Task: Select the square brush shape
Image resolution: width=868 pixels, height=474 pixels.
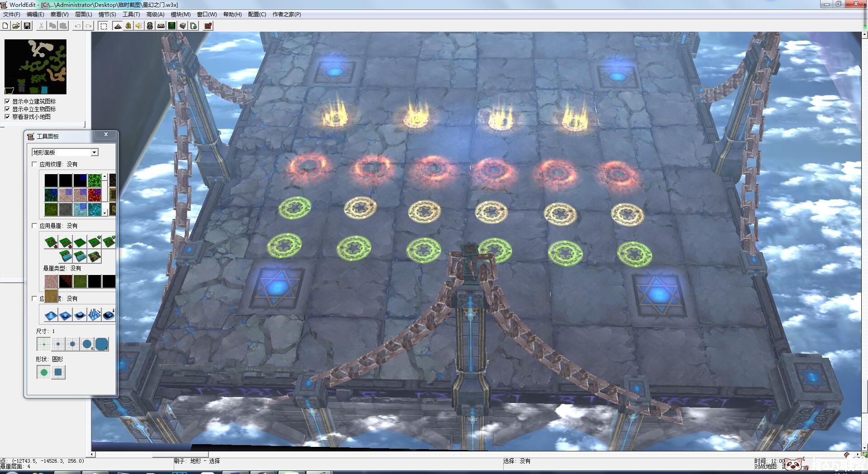Action: pyautogui.click(x=58, y=372)
